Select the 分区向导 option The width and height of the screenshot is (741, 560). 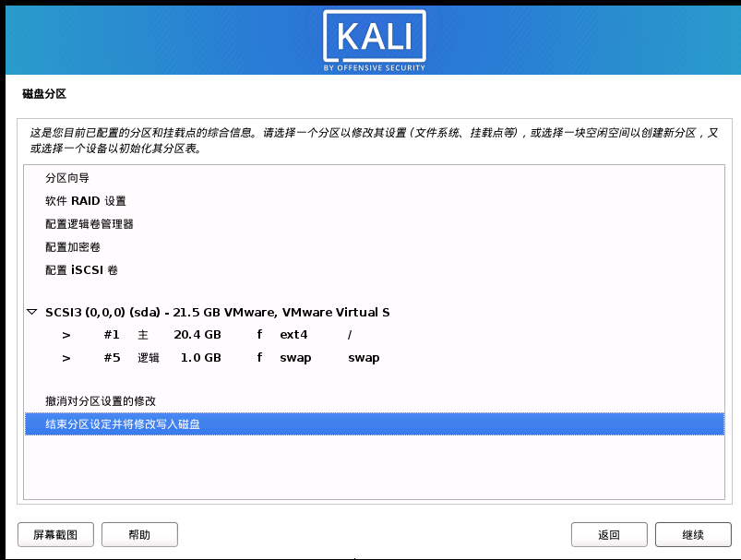tap(67, 178)
